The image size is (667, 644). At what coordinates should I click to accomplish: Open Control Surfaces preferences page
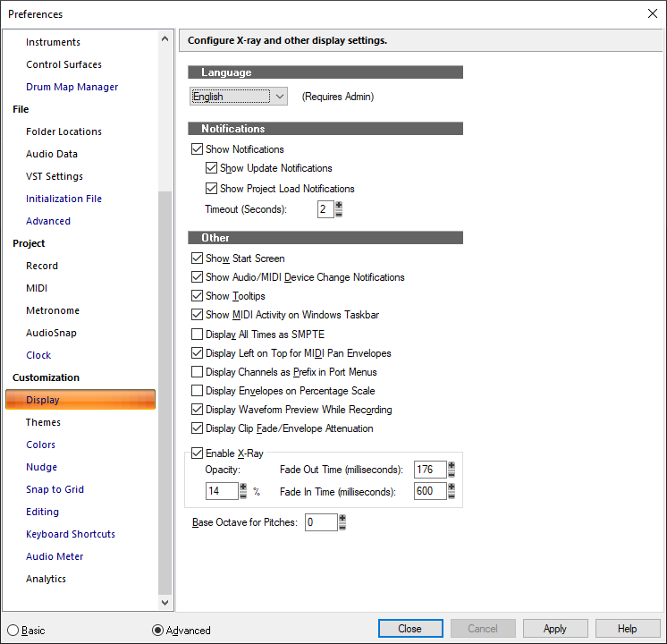[63, 64]
